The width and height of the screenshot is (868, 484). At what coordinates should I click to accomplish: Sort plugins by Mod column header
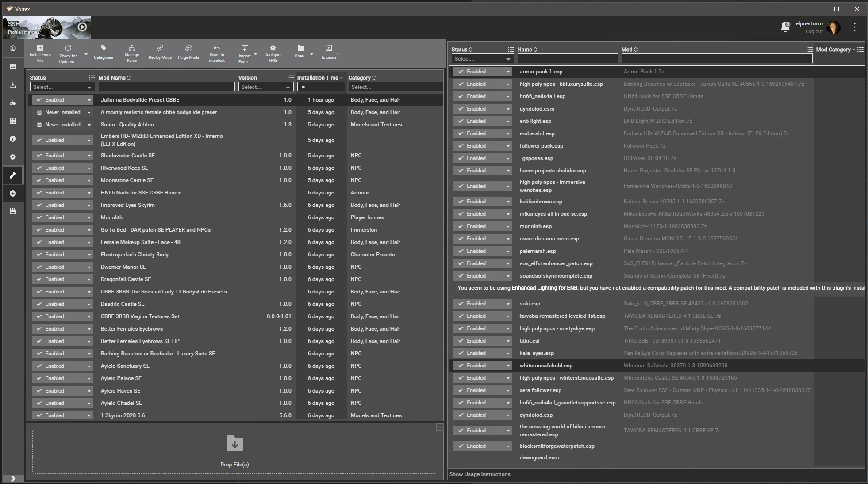[x=629, y=50]
